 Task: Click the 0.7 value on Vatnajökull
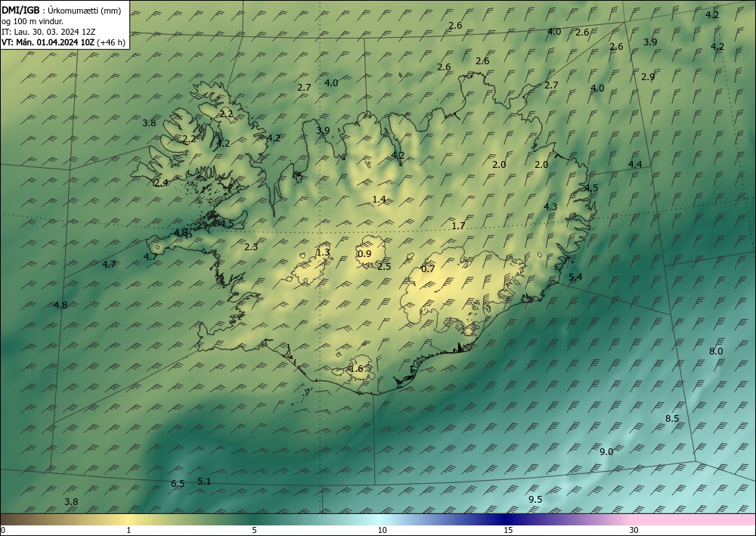pyautogui.click(x=428, y=269)
